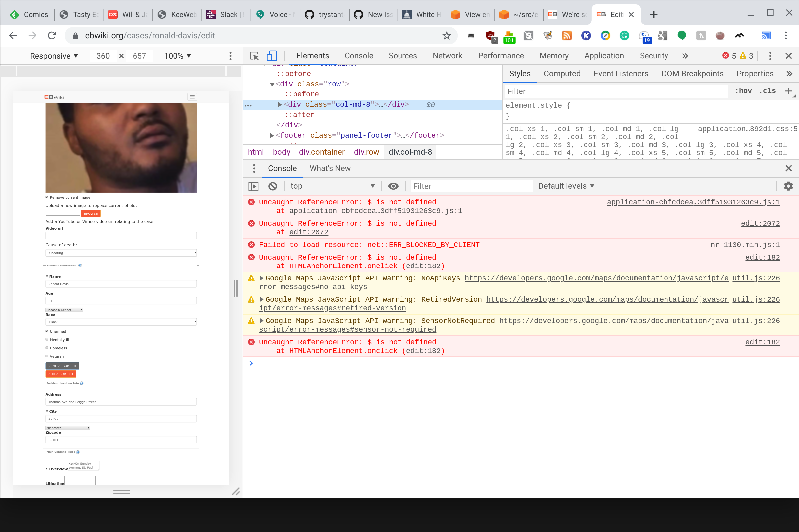
Task: Open the uBlock Origin extension
Action: click(490, 35)
